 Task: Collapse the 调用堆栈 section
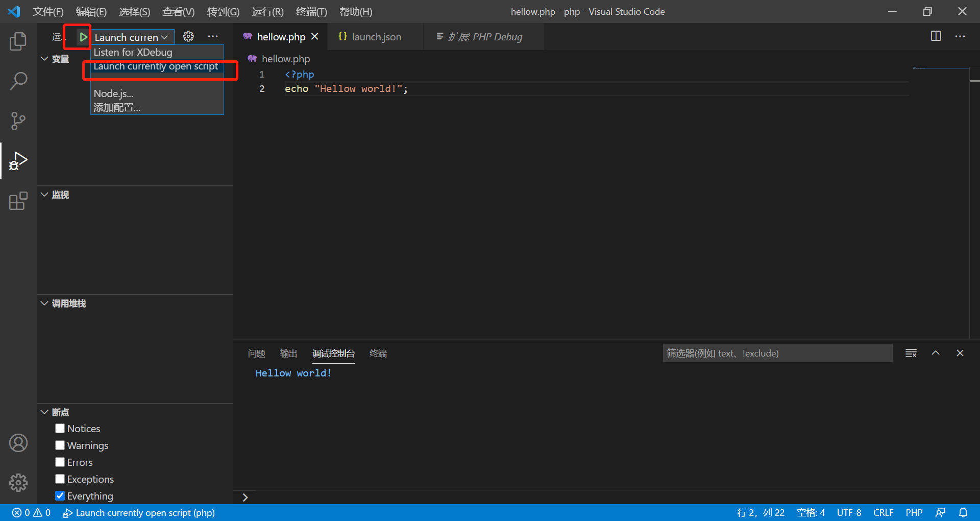click(x=44, y=303)
